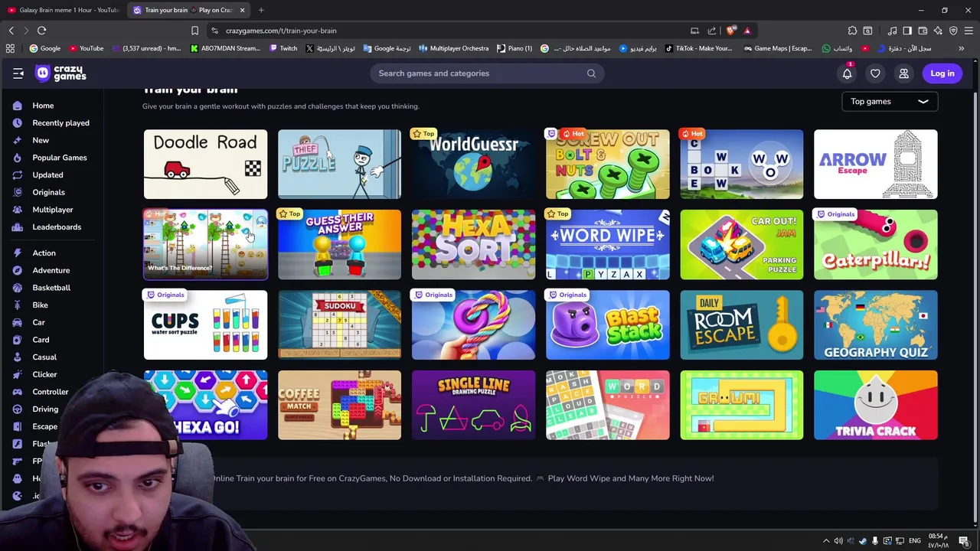Click the Car category icon

coord(17,322)
